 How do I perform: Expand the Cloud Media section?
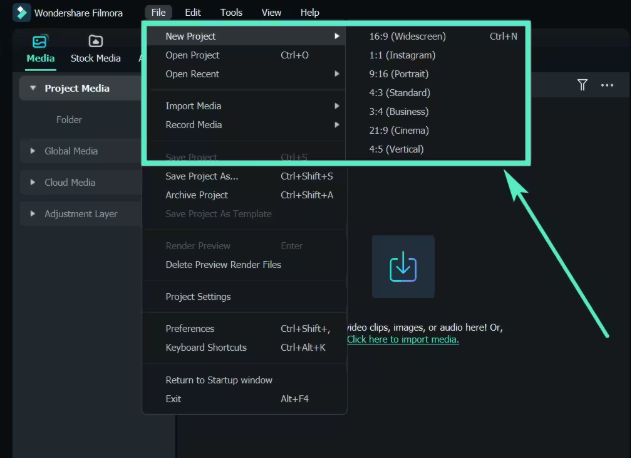[33, 182]
